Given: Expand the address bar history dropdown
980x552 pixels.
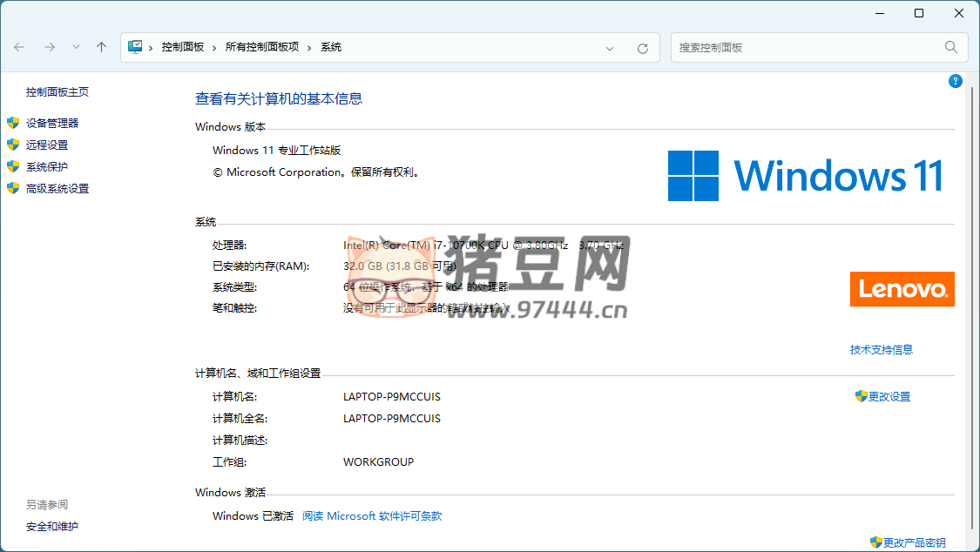Looking at the screenshot, I should (x=610, y=48).
